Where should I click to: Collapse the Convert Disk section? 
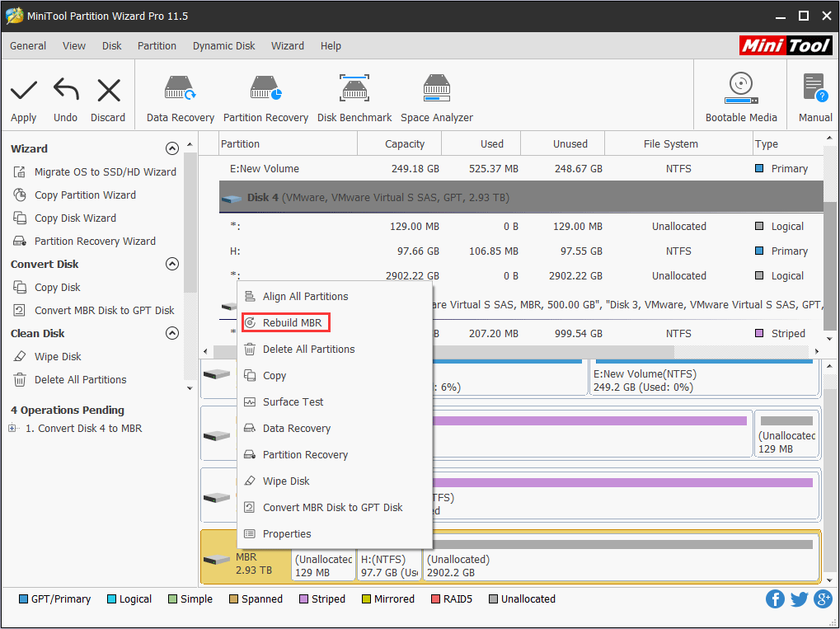click(x=172, y=264)
